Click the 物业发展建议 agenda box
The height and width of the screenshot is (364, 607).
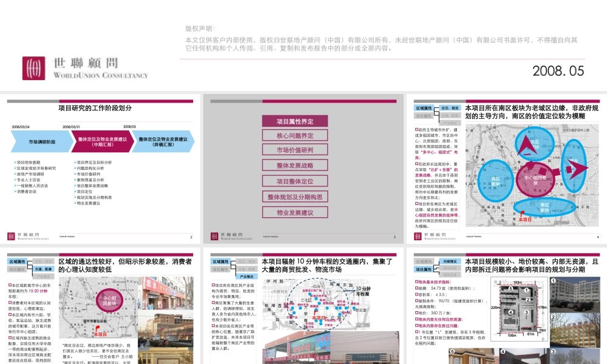coord(295,212)
